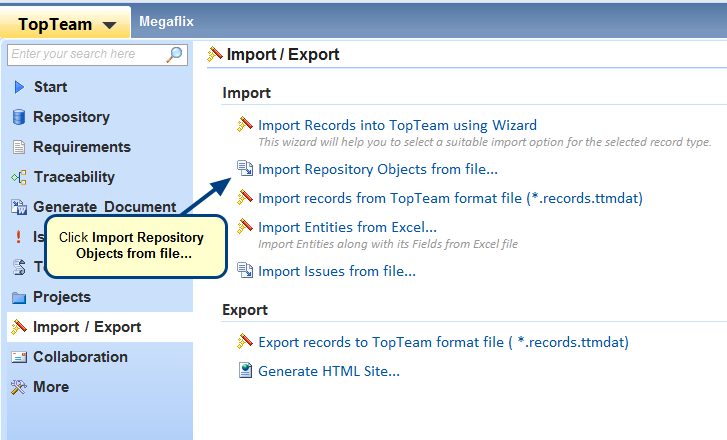
Task: Open Import Records into TopTeam using Wizard
Action: (x=397, y=125)
